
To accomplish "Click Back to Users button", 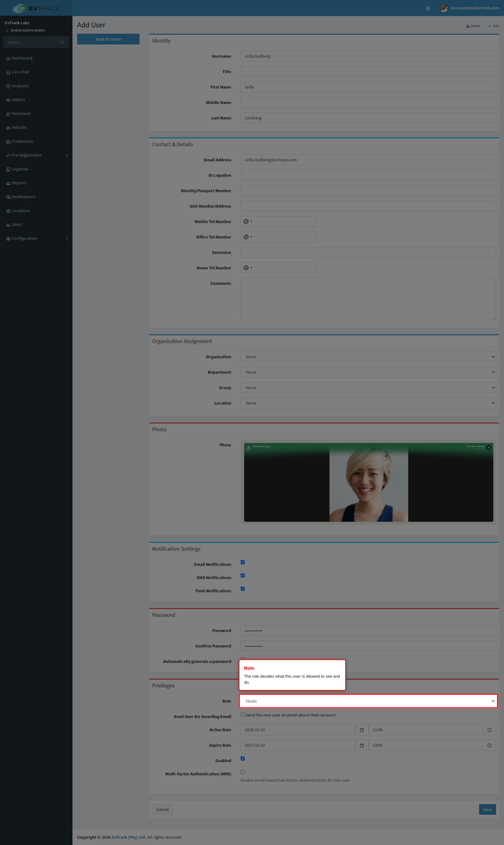I will pos(108,39).
